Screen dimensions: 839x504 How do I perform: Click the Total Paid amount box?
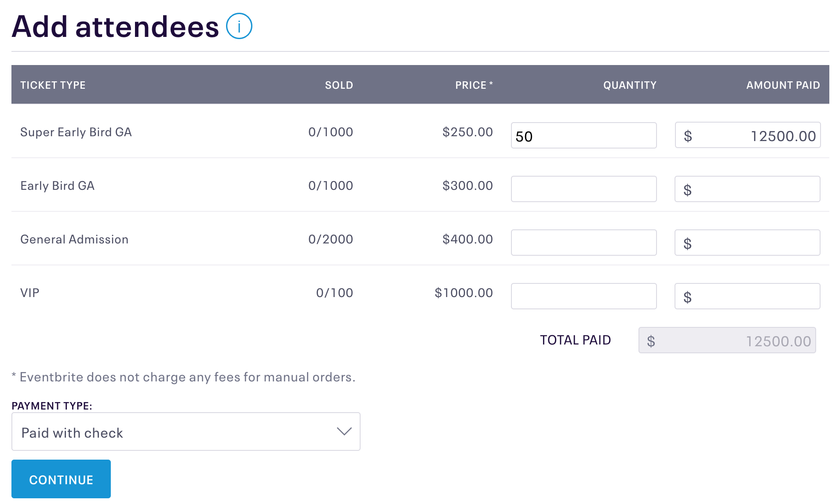pyautogui.click(x=727, y=340)
